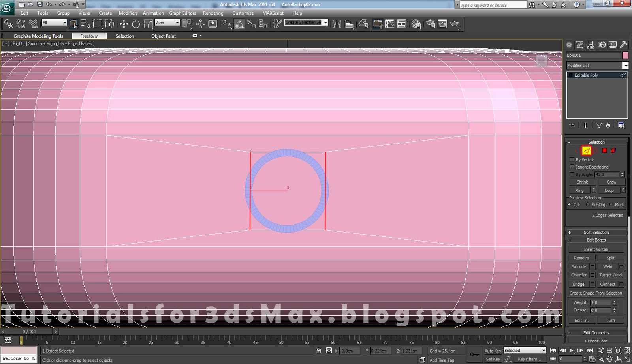The height and width of the screenshot is (364, 632).
Task: Toggle Window/Crossing selection icon
Action: [110, 24]
